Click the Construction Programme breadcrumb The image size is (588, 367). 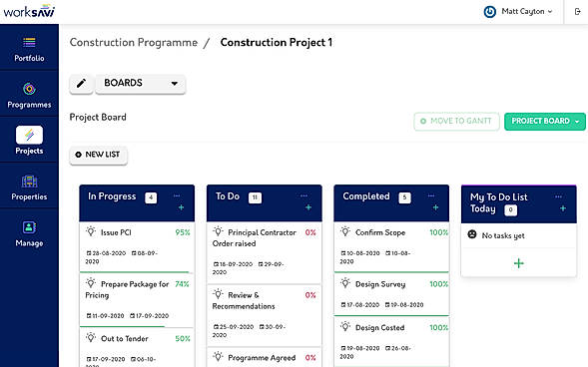click(134, 42)
